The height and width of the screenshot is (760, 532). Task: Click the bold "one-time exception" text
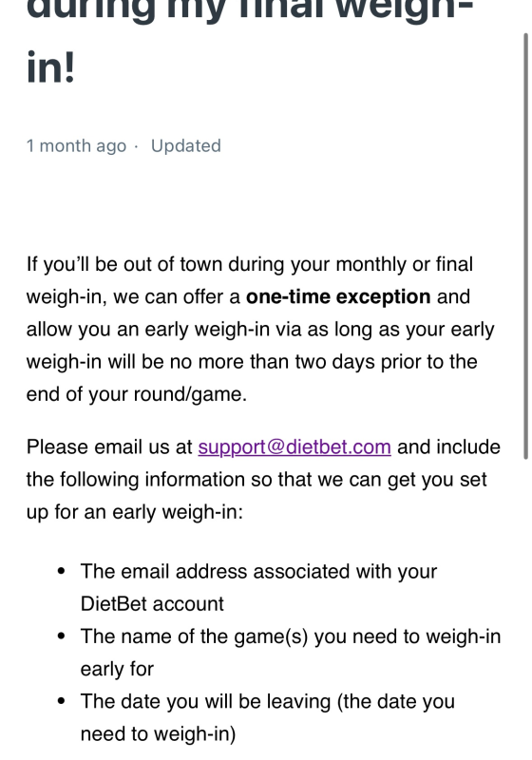click(x=338, y=296)
